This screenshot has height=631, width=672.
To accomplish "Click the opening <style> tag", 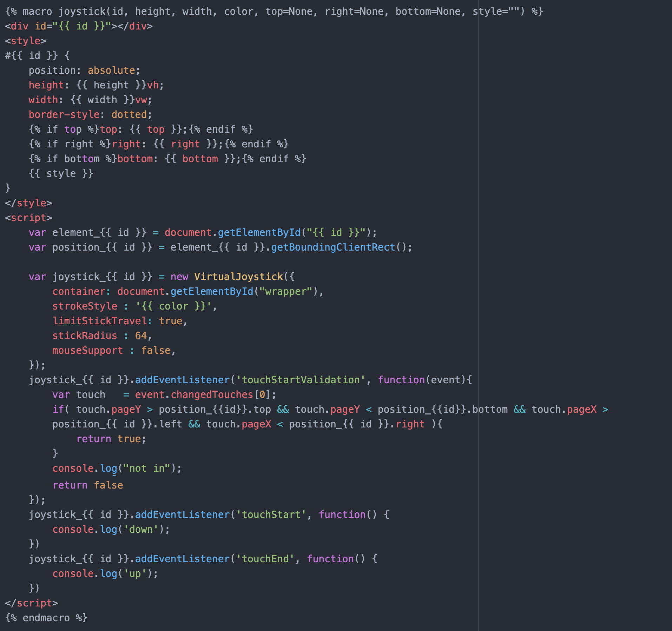I will pyautogui.click(x=26, y=41).
